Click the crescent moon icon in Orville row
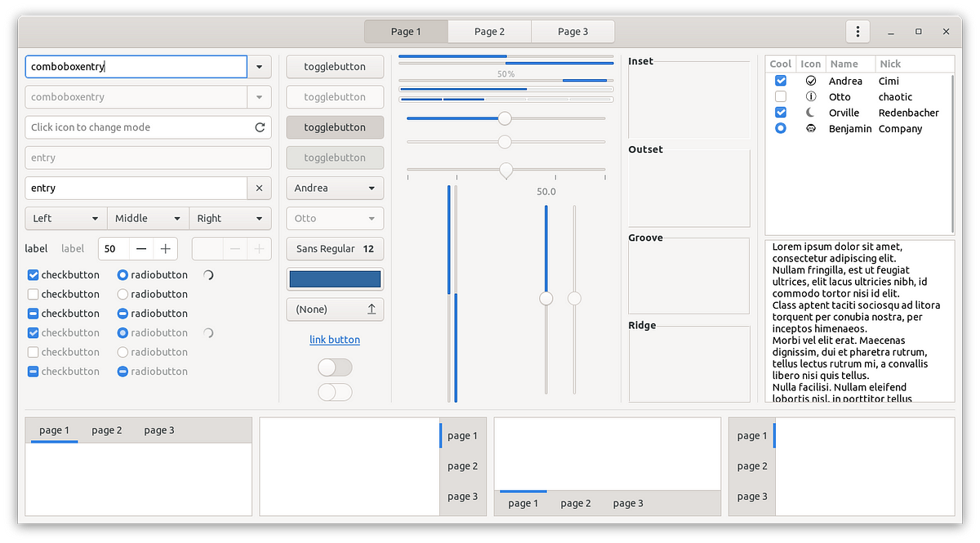 (x=811, y=113)
